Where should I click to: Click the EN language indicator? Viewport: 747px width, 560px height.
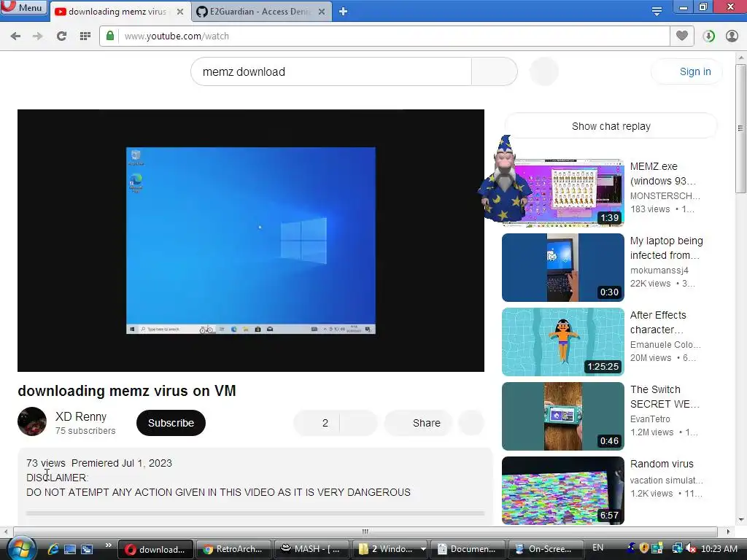(x=598, y=548)
